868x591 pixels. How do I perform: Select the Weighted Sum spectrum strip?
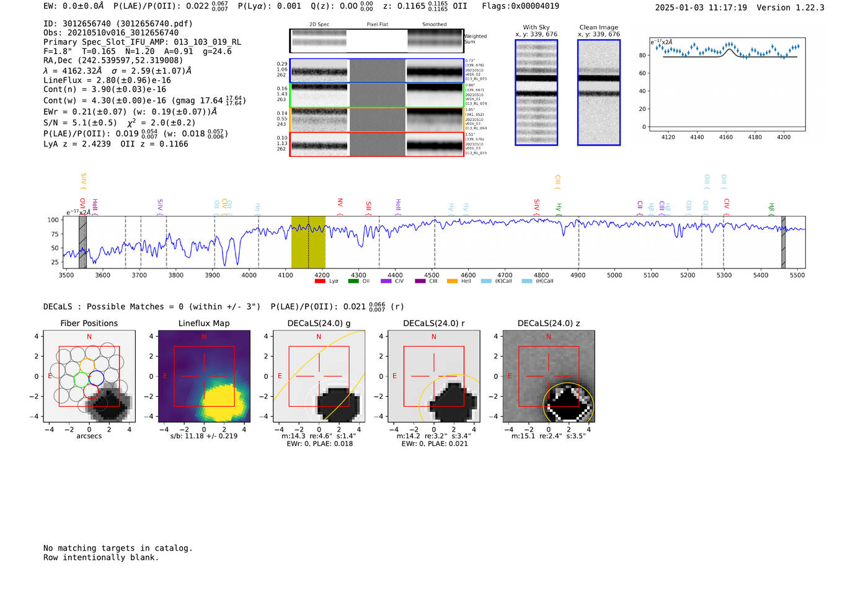376,40
